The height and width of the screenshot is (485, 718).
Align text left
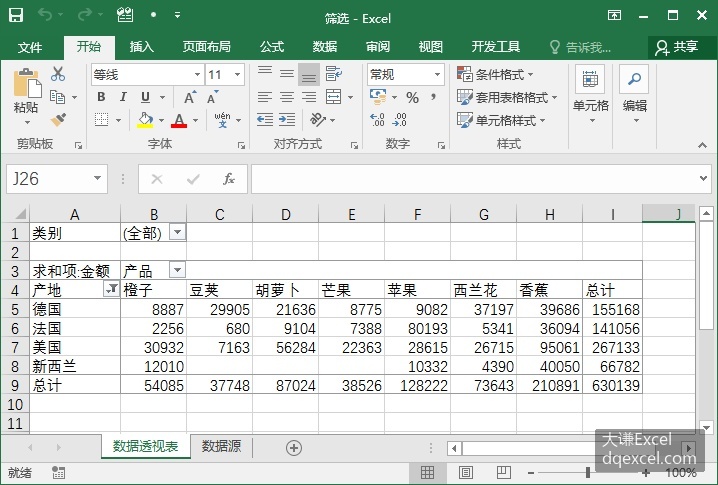(265, 97)
